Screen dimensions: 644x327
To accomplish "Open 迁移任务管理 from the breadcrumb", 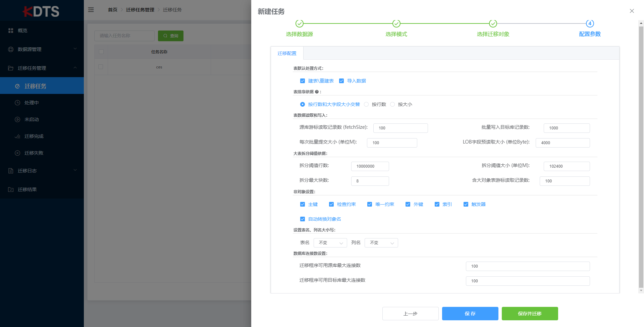I will point(140,10).
